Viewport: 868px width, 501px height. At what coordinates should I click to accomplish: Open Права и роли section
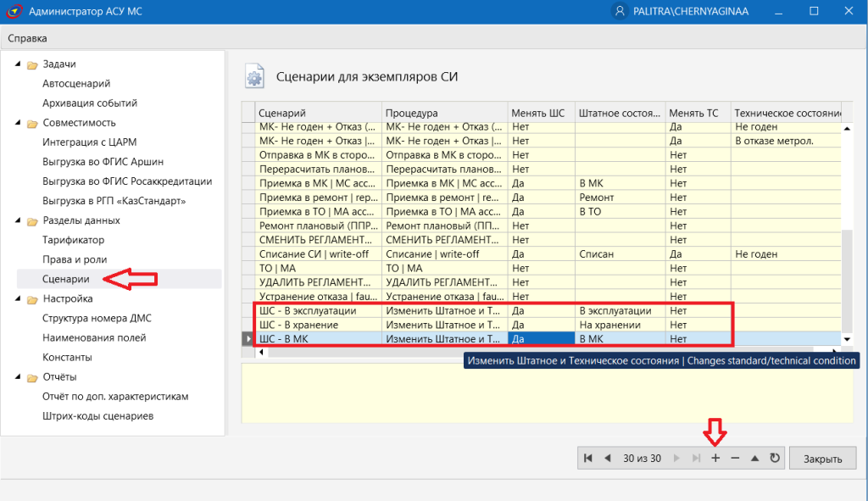[x=75, y=259]
